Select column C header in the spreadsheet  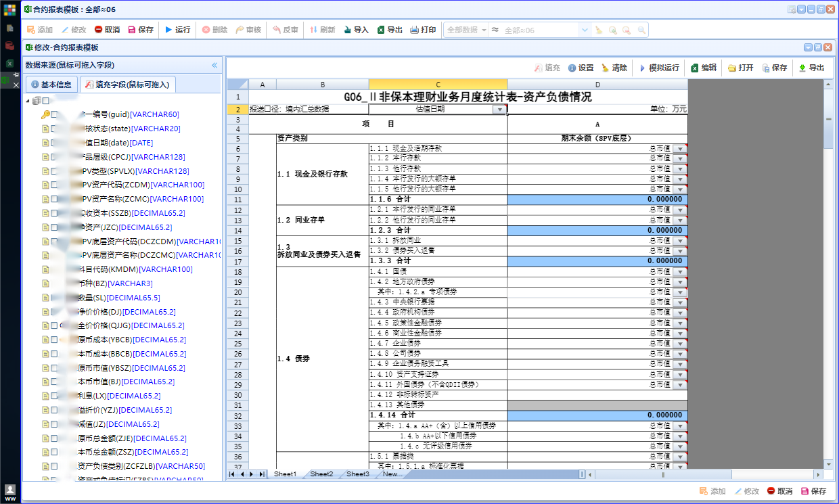[438, 85]
